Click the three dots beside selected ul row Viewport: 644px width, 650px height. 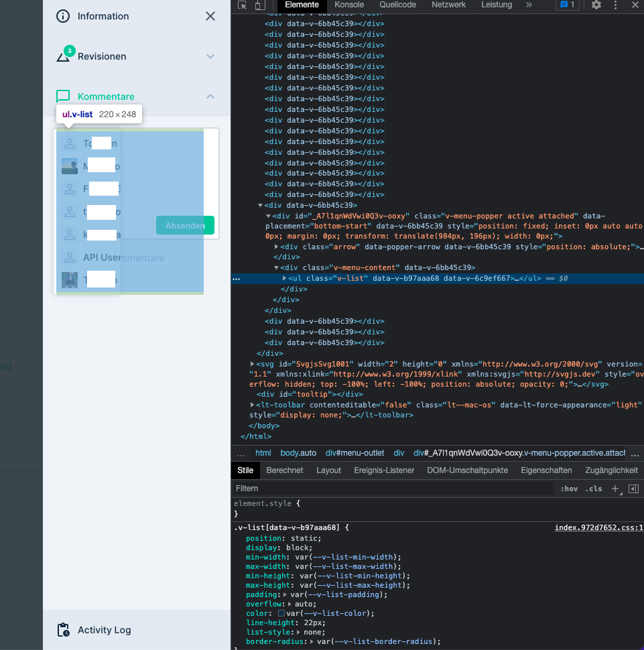point(237,279)
